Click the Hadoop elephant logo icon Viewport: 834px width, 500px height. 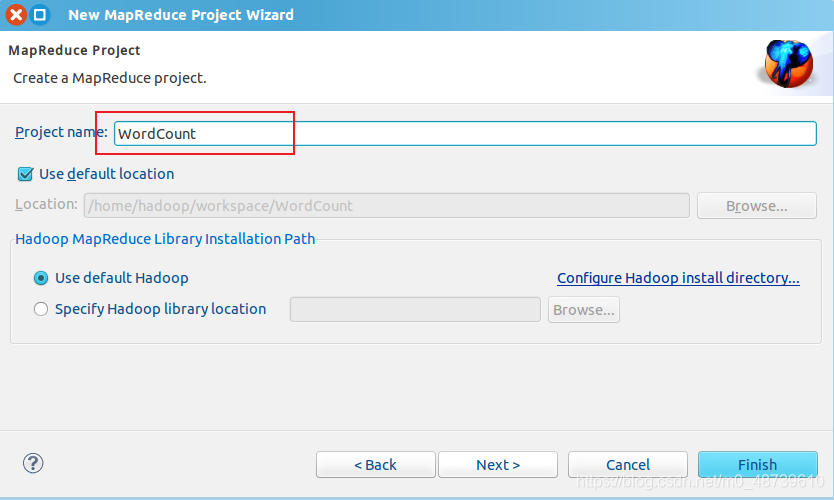tap(788, 64)
